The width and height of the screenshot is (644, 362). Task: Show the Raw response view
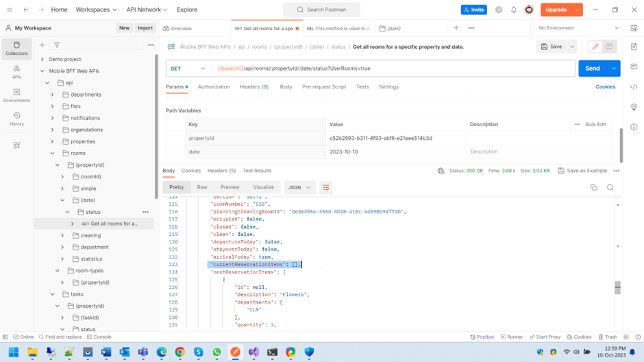pyautogui.click(x=202, y=187)
